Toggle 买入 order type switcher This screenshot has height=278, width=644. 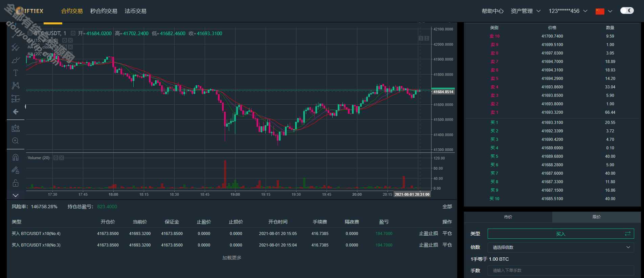click(560, 234)
